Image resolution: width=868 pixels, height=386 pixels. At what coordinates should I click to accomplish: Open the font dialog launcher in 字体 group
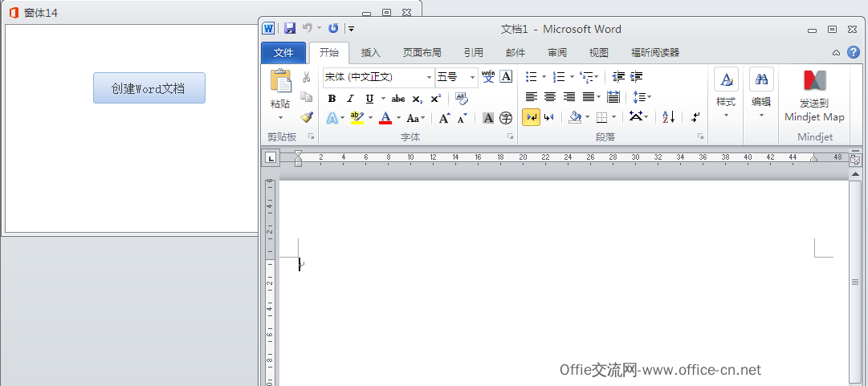(510, 136)
